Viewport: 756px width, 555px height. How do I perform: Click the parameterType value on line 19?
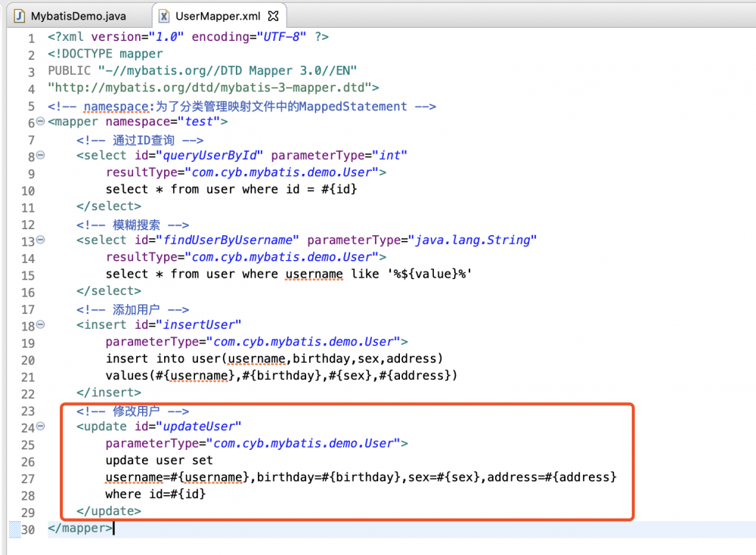[x=304, y=342]
